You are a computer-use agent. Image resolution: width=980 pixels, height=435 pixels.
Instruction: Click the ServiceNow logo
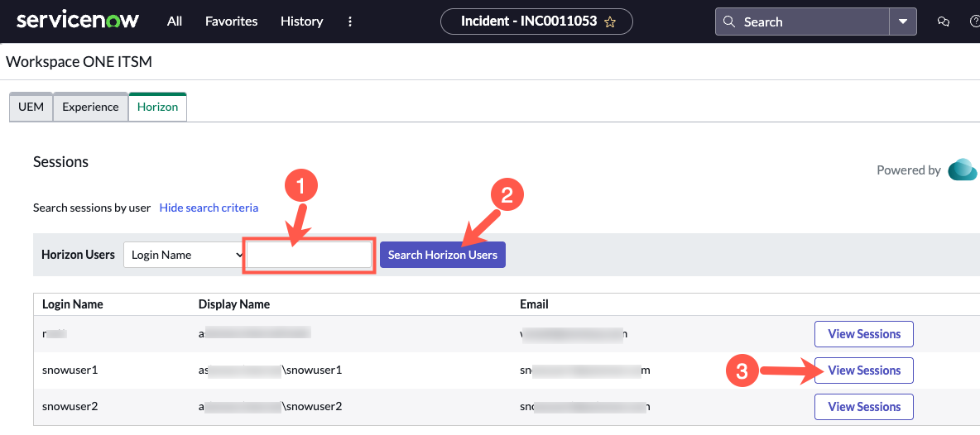78,21
